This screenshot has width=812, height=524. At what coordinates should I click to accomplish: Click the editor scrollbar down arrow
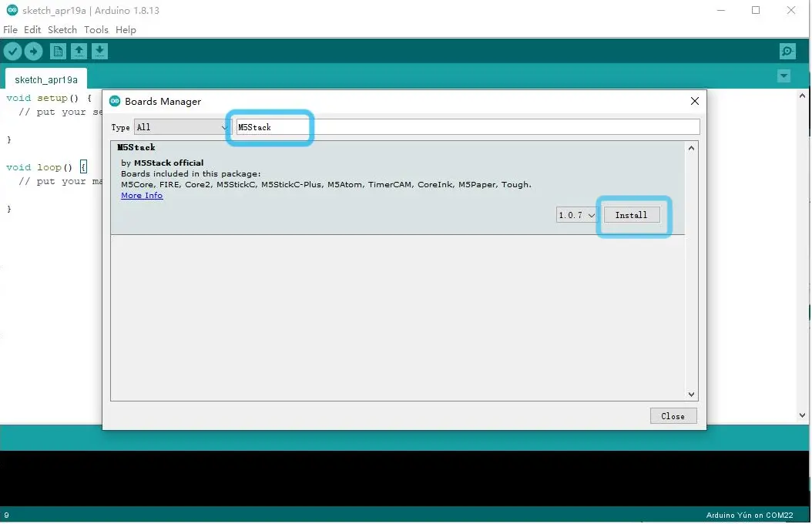click(x=802, y=415)
